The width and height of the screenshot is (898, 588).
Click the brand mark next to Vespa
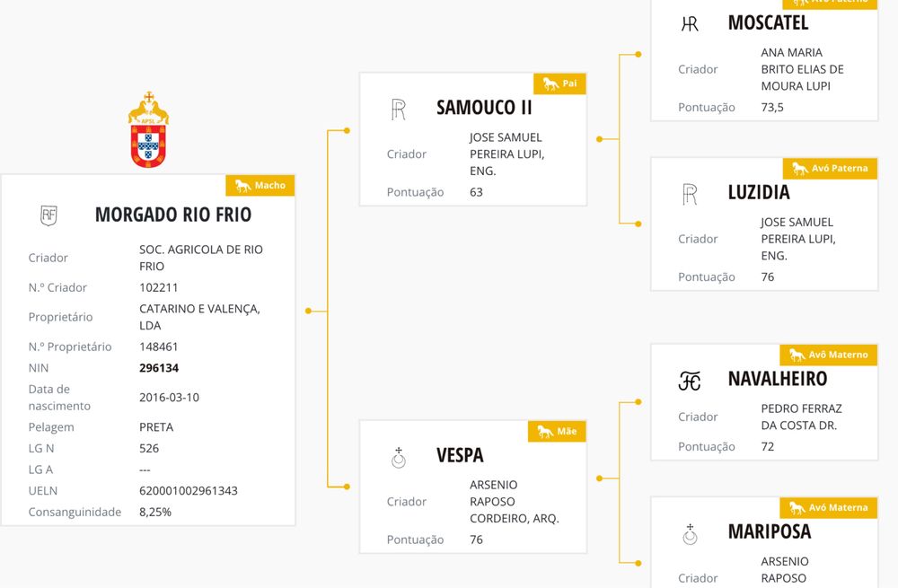coord(399,459)
